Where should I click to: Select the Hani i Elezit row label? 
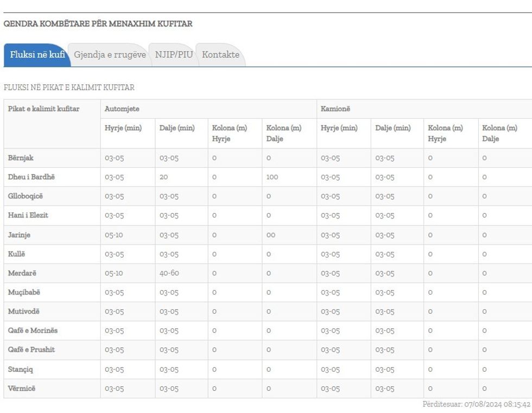(28, 215)
